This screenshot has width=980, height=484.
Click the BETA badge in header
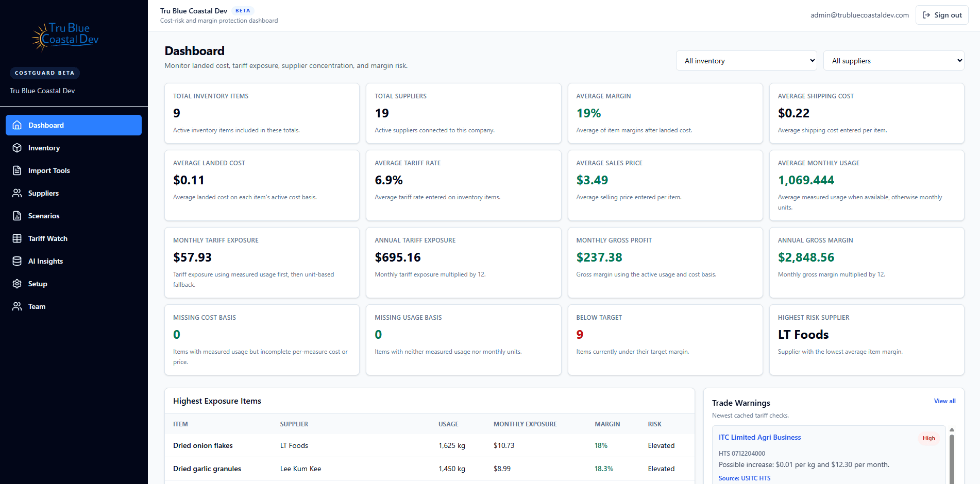click(243, 10)
